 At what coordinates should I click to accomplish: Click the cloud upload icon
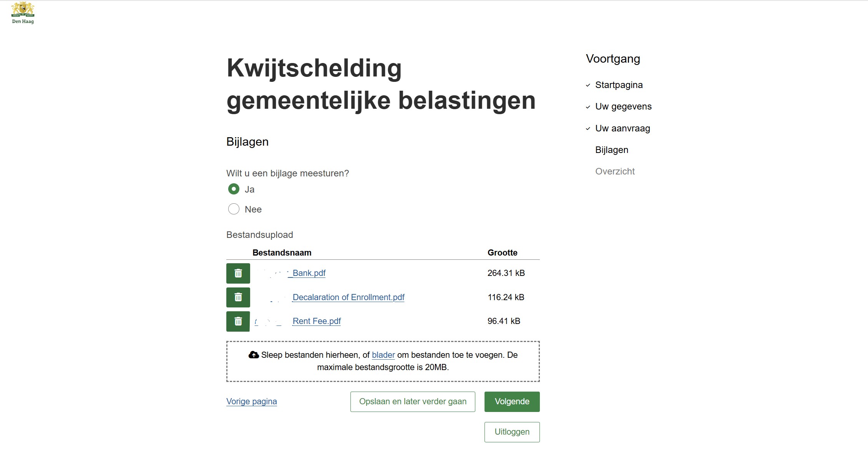(x=254, y=355)
